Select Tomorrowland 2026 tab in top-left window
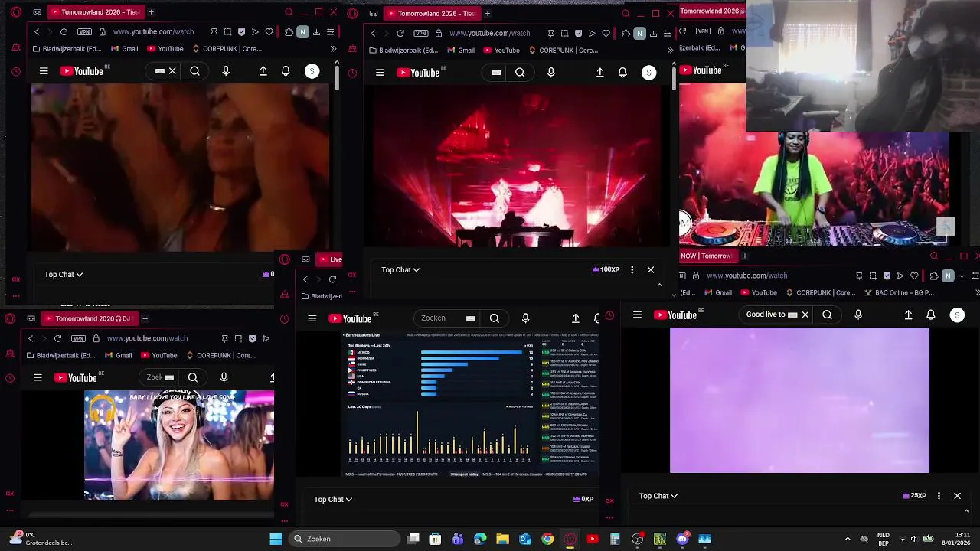 click(94, 12)
